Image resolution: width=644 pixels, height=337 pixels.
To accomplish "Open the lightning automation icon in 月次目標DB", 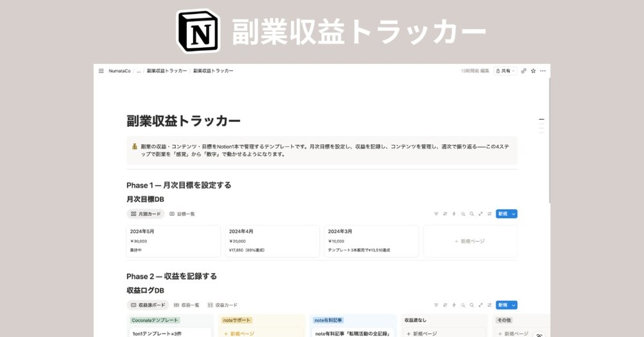I will pos(454,214).
